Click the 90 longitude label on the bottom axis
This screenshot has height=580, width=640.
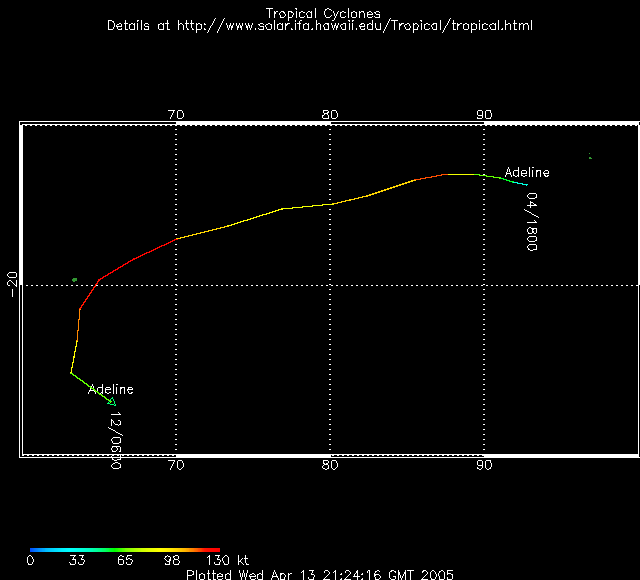(x=484, y=465)
